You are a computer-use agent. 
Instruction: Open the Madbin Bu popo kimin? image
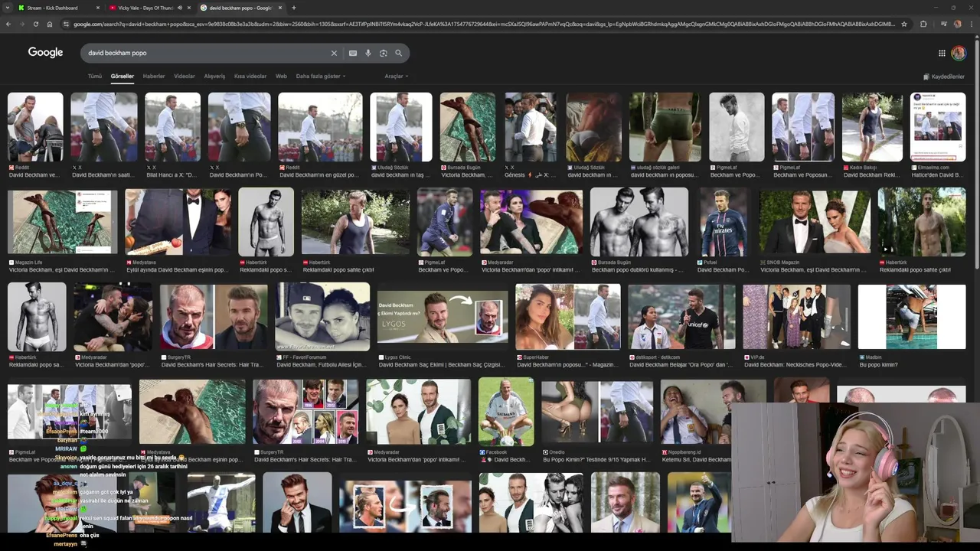pos(912,317)
